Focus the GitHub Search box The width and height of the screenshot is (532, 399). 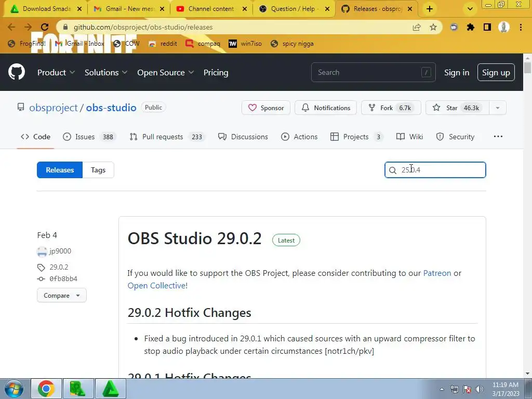pos(373,72)
